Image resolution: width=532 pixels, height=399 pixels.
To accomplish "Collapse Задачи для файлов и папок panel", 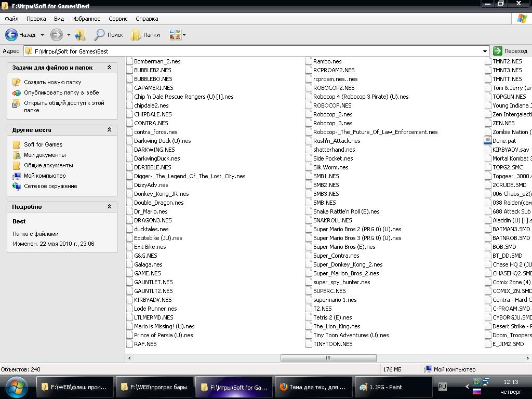I will point(109,67).
